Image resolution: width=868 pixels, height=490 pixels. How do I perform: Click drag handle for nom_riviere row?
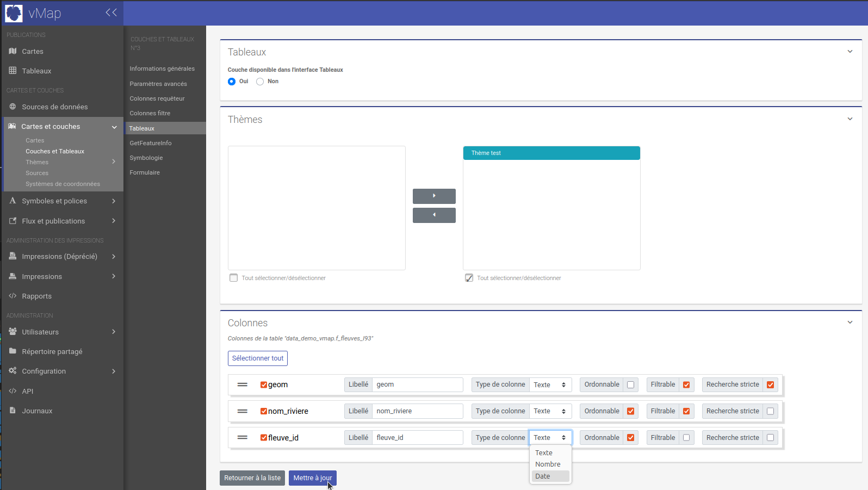click(x=243, y=411)
